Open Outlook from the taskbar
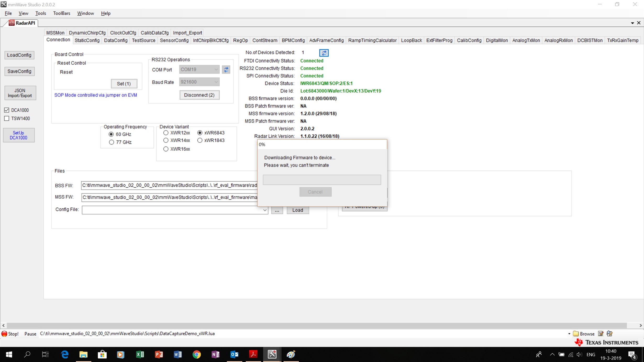Viewport: 644px width, 362px height. (x=234, y=354)
